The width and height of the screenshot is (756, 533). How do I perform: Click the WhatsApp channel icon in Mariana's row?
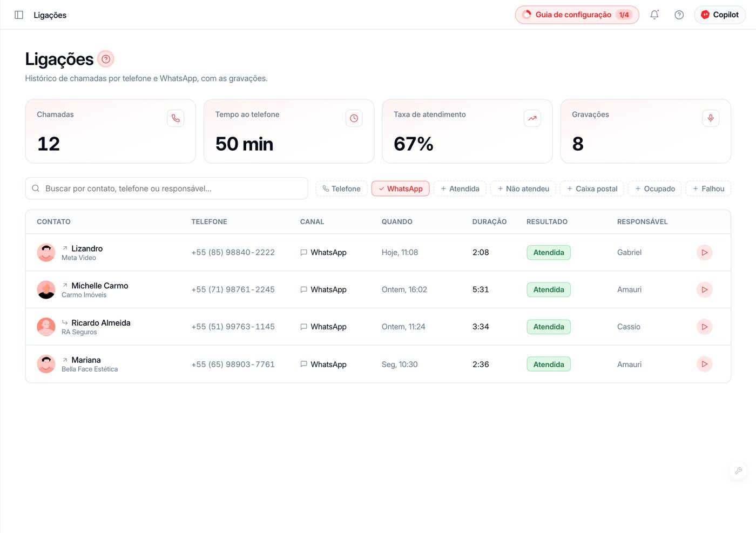(x=303, y=364)
